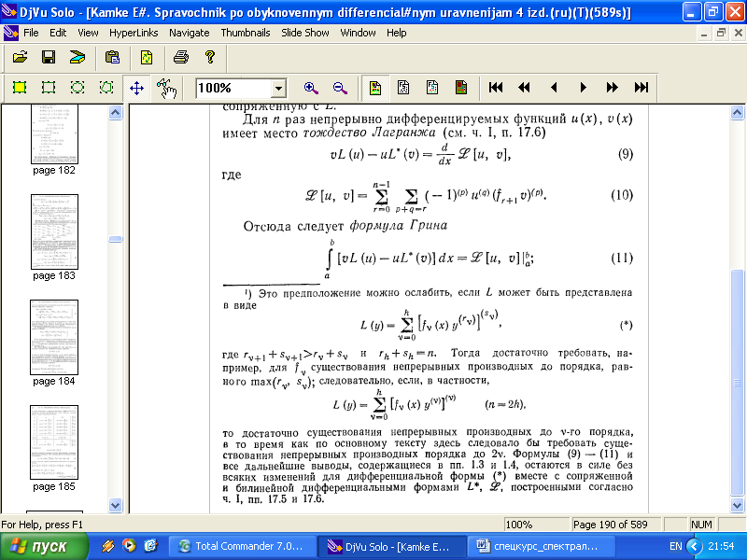Select the page 183 thumbnail
The height and width of the screenshot is (560, 747).
54,231
